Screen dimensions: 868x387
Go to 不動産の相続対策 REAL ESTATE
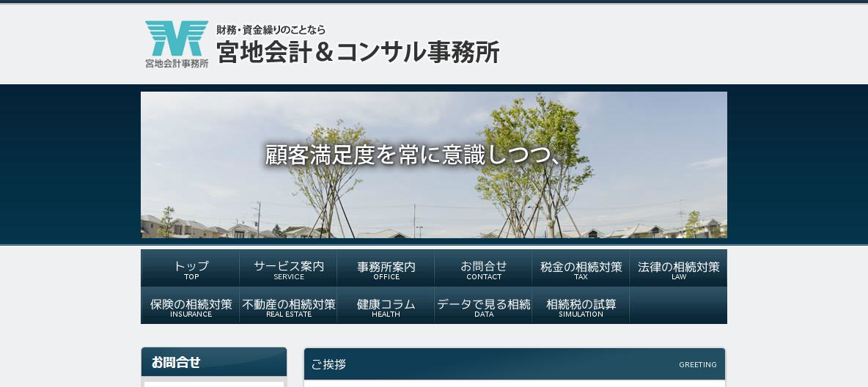288,305
